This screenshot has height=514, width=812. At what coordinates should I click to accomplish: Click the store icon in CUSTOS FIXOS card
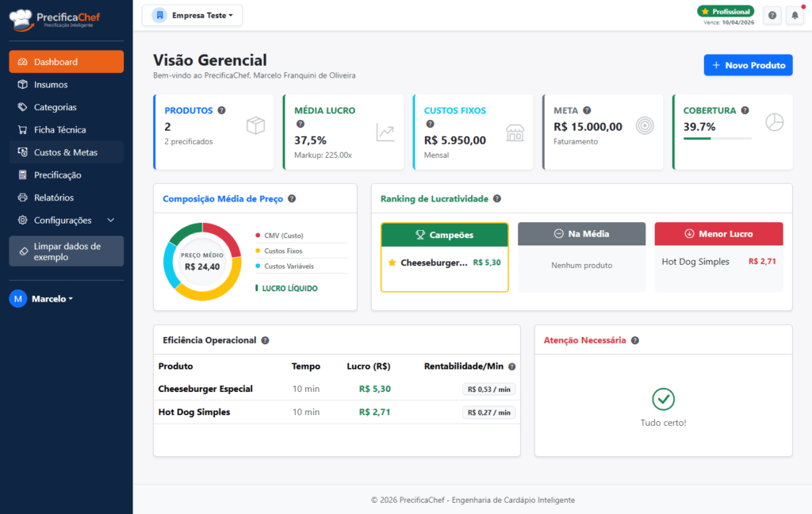(x=515, y=132)
